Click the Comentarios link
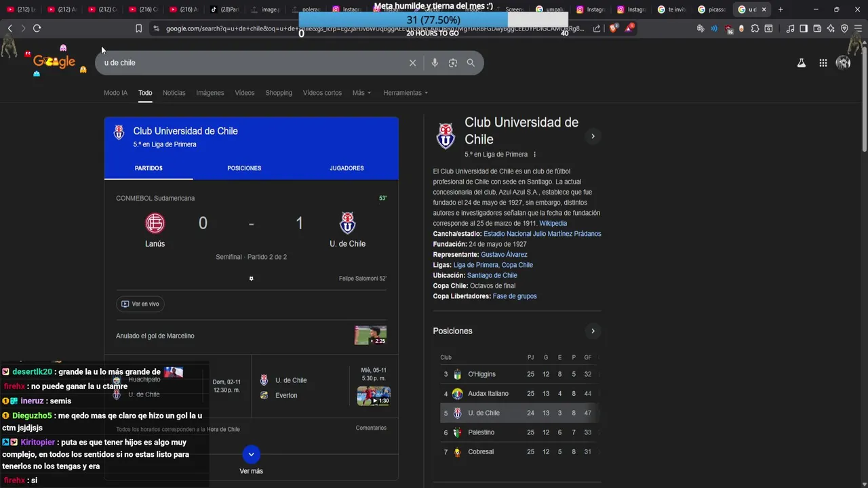The height and width of the screenshot is (488, 868). (371, 428)
